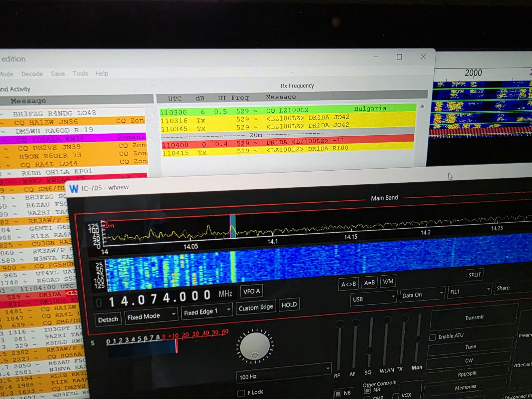Click the A=B button

tap(369, 283)
